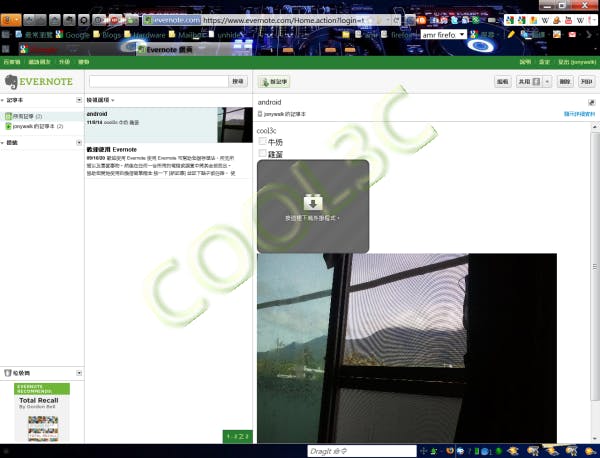Click the Total Recall recommendation ad
This screenshot has height=458, width=600.
pyautogui.click(x=42, y=412)
